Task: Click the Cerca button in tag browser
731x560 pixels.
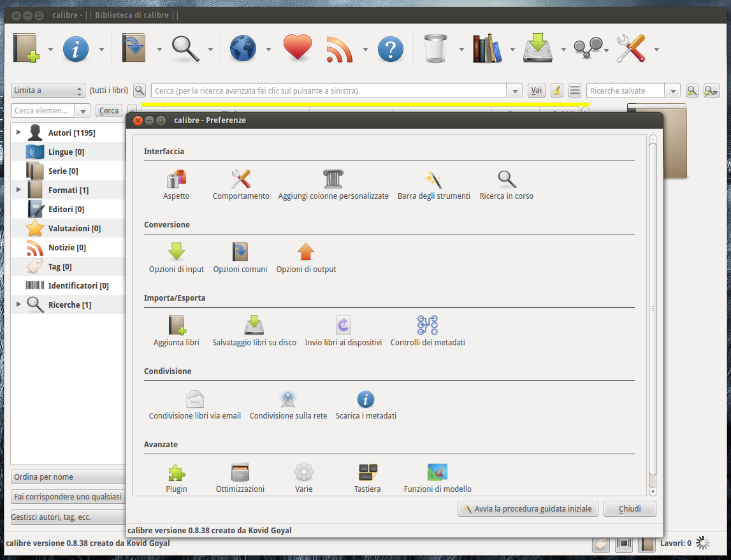Action: 108,110
